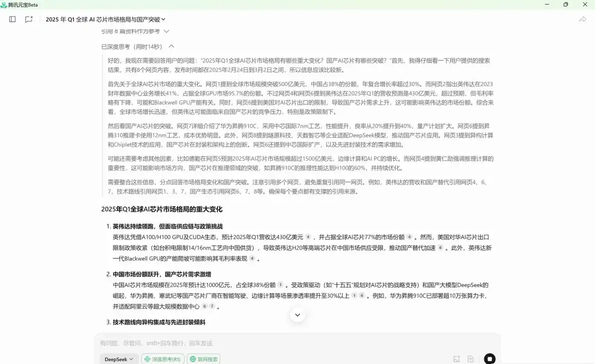Click the thinking paragraph starting 好的，我现在需要回答
Viewport: 595px width, 364px height.
point(299,65)
